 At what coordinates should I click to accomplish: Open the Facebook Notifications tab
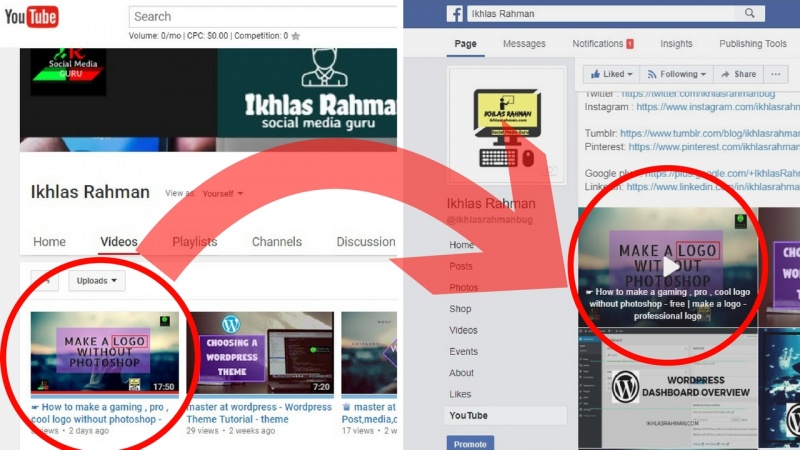point(597,44)
